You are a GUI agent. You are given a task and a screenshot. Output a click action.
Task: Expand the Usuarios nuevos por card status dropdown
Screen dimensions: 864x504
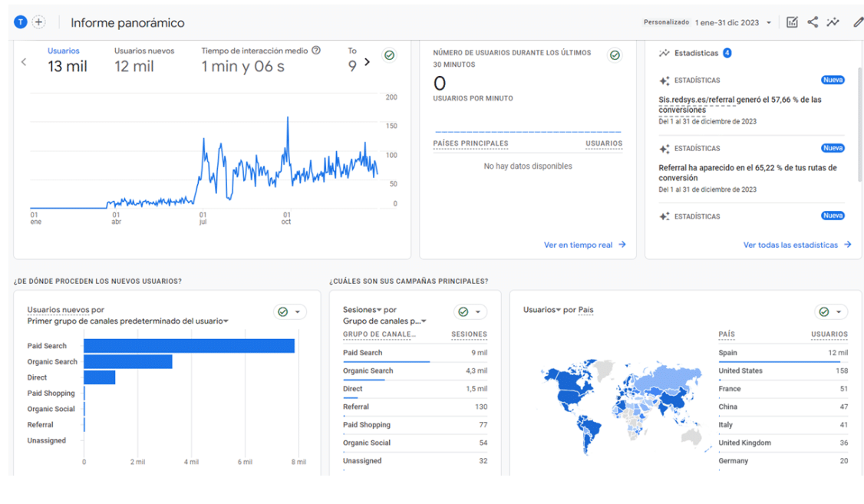[x=290, y=311]
